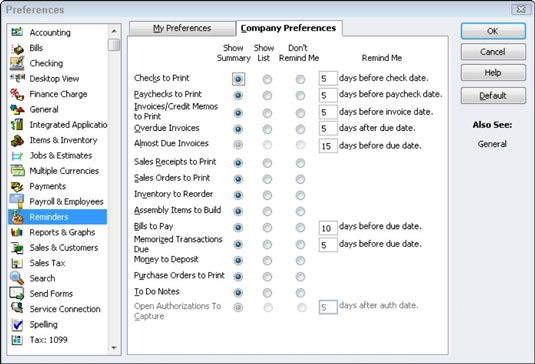Open Integrated Applications icon
Image resolution: width=535 pixels, height=364 pixels.
click(17, 125)
